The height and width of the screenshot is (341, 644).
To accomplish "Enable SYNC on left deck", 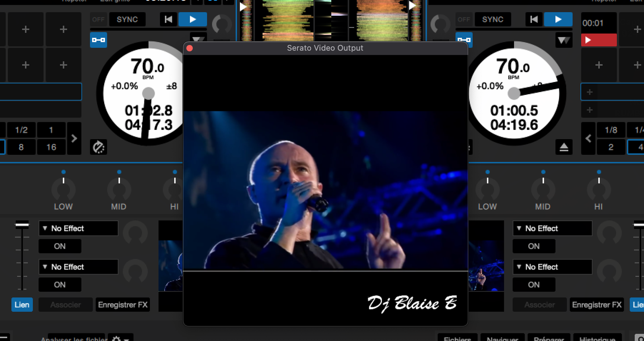I will point(127,19).
